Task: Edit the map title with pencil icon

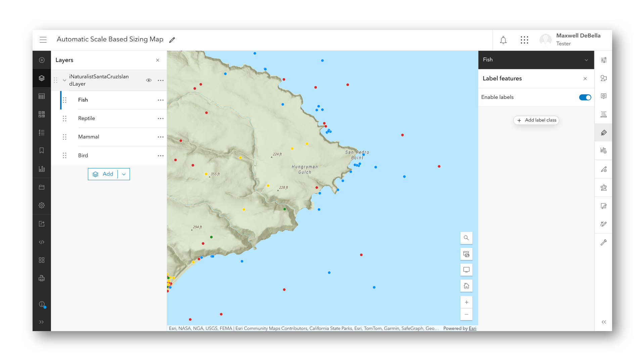Action: click(172, 40)
